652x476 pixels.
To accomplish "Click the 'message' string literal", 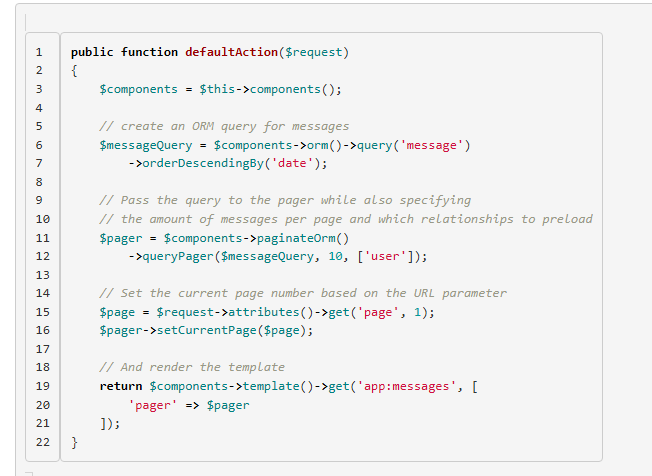I will pyautogui.click(x=432, y=145).
